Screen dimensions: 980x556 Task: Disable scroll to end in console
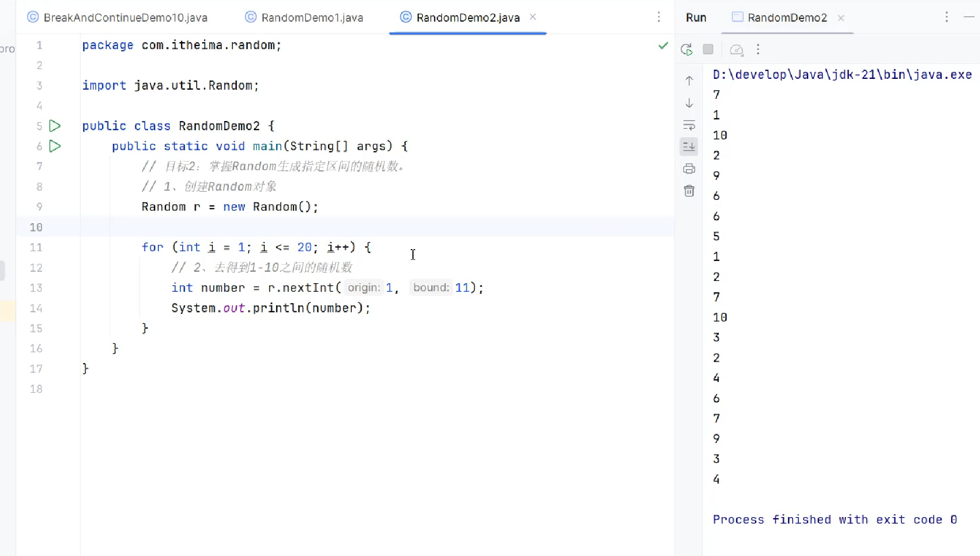pyautogui.click(x=689, y=146)
